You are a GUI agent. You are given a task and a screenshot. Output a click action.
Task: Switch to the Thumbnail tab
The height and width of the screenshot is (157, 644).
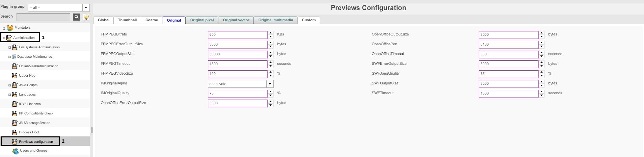tap(127, 20)
